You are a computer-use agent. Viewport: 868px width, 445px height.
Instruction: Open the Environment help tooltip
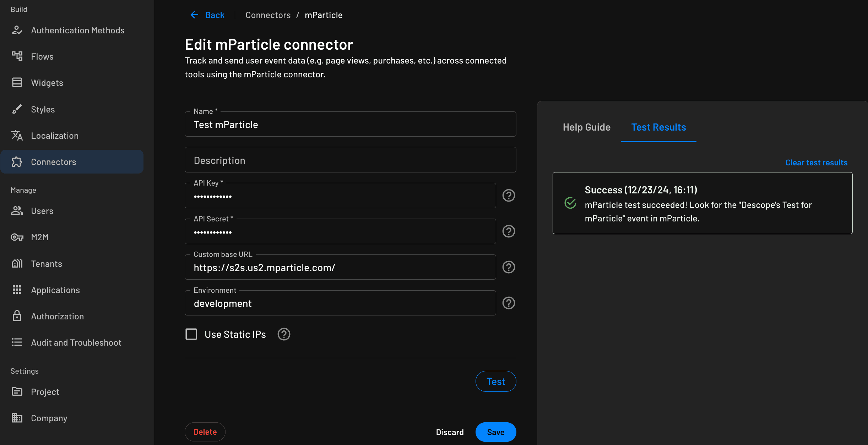(509, 303)
